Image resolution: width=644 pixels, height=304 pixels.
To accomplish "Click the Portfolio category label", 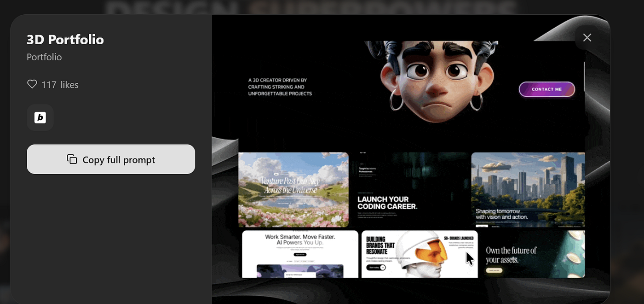I will click(44, 57).
